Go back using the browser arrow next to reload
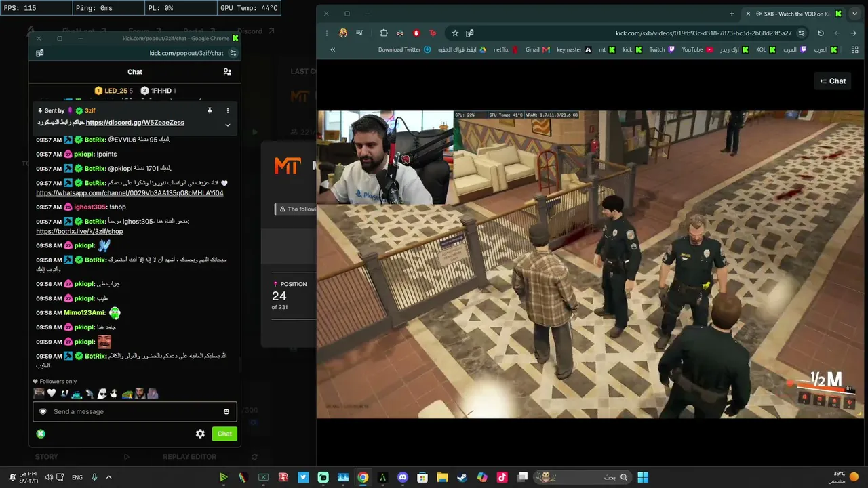The image size is (868, 488). coord(837,33)
